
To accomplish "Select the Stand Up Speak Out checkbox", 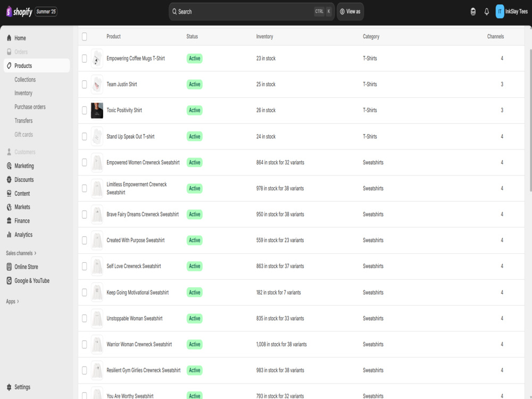I will click(85, 136).
